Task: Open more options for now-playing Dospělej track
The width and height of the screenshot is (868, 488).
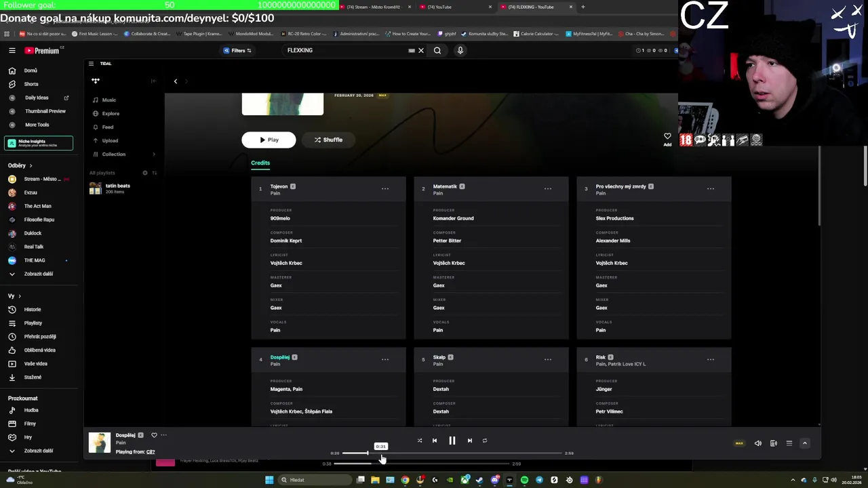Action: tap(163, 435)
